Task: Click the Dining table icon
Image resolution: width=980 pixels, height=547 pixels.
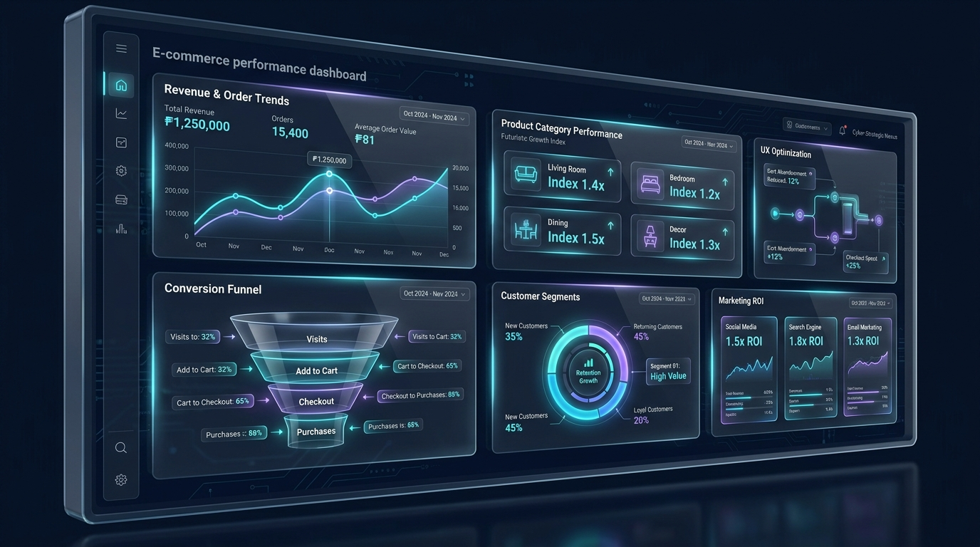Action: [526, 229]
